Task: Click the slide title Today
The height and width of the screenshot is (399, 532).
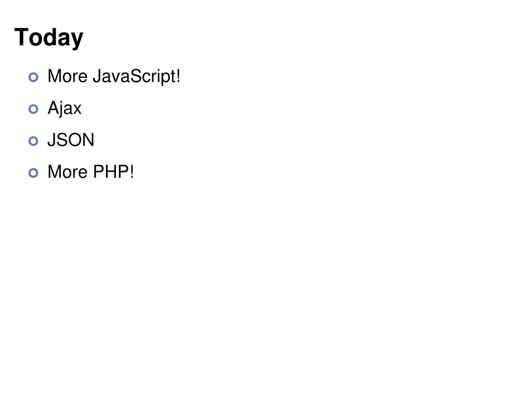Action: coord(49,37)
